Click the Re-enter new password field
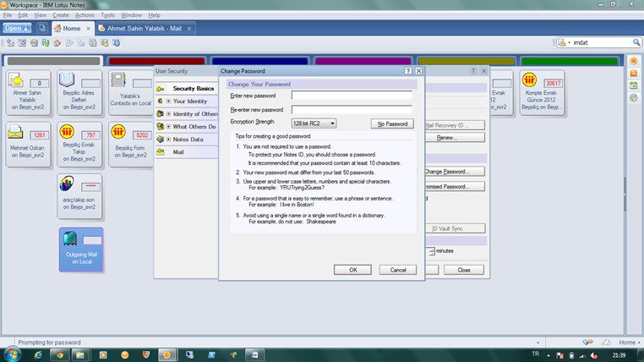Viewport: 644px width, 362px height. [x=352, y=110]
